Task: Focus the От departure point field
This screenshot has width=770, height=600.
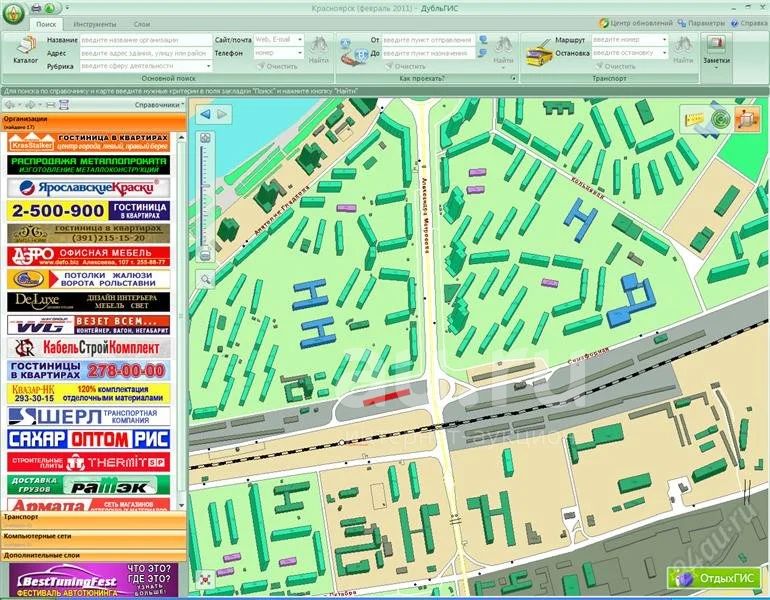Action: [428, 40]
